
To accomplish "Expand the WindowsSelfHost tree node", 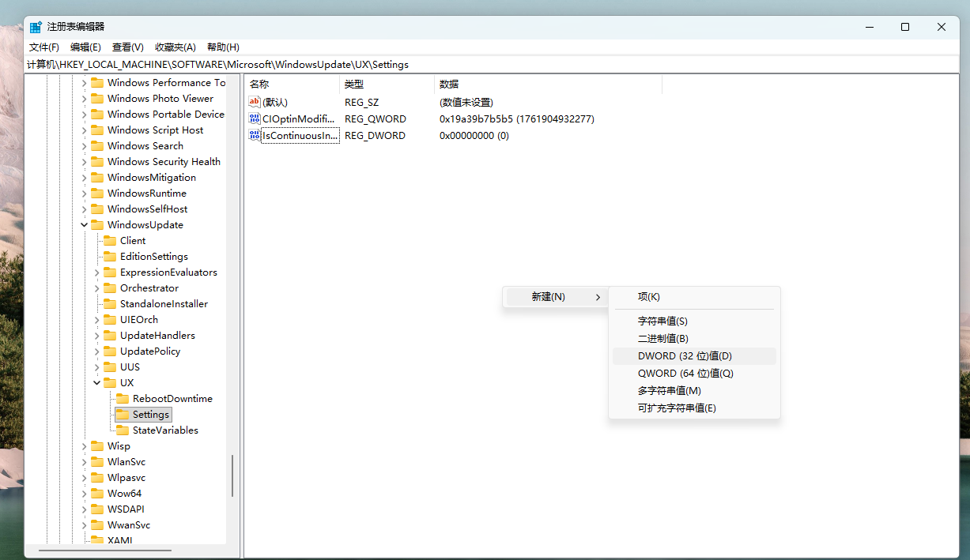I will coord(85,209).
